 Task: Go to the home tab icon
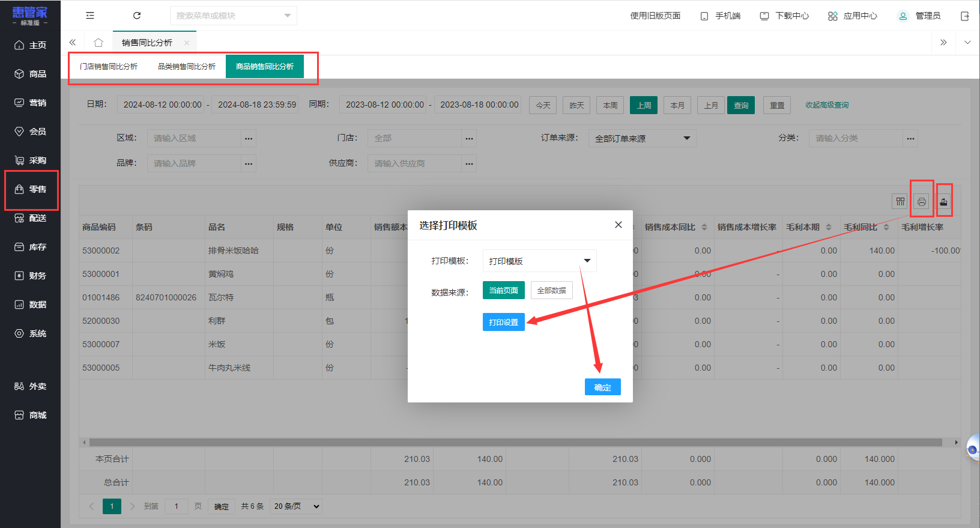click(98, 43)
